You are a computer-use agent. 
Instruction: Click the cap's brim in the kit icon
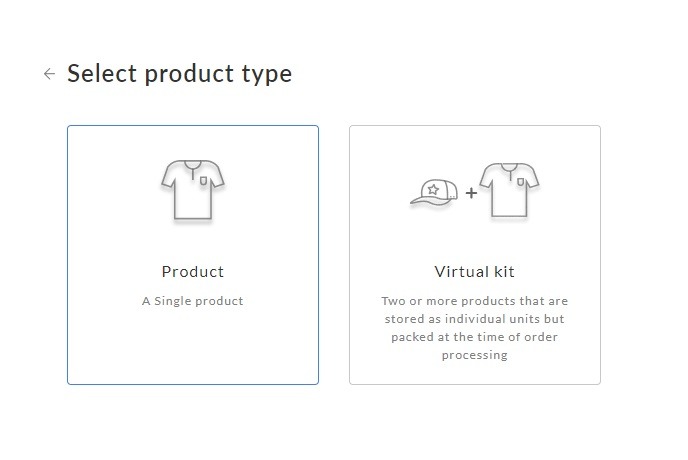click(423, 200)
